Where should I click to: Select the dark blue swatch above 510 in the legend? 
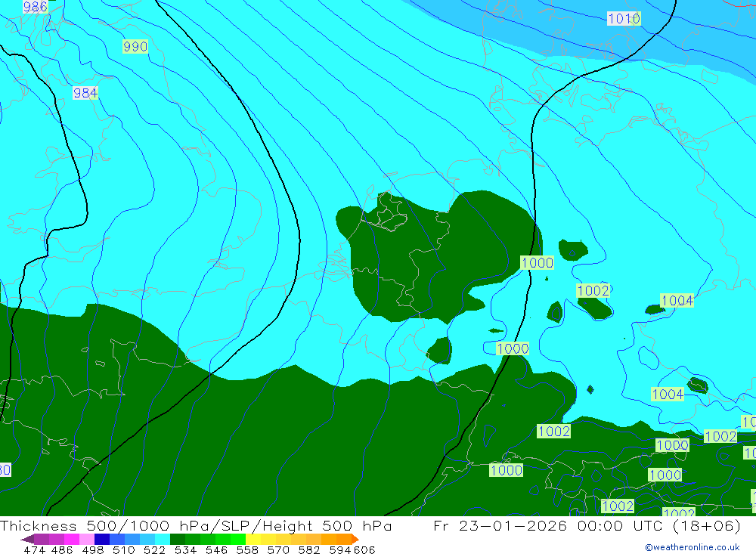102,539
